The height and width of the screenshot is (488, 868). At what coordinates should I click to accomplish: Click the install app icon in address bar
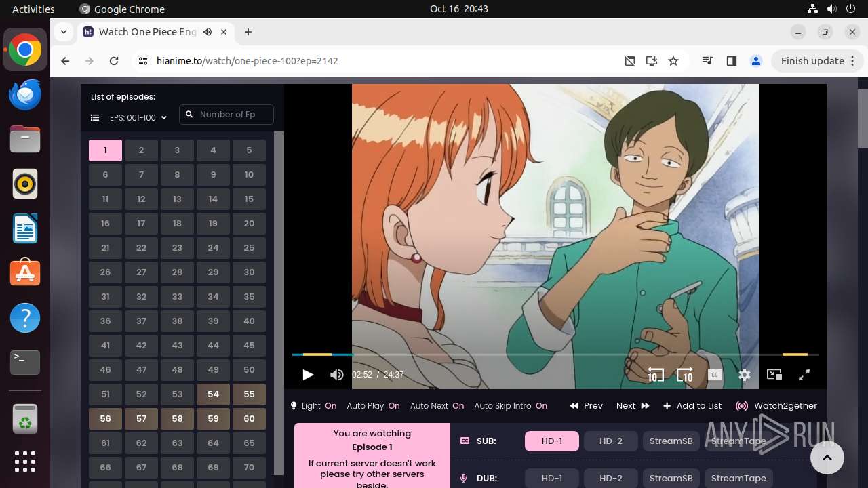coord(652,61)
